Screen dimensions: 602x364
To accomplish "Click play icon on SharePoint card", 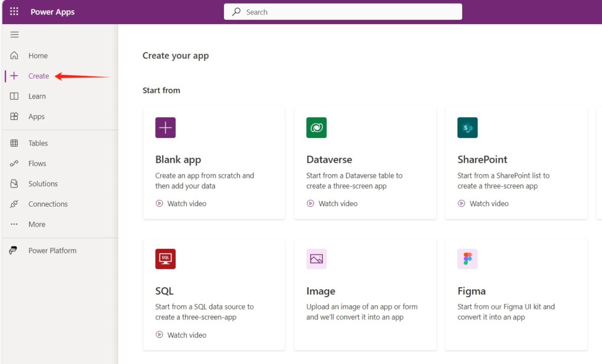I will tap(461, 203).
